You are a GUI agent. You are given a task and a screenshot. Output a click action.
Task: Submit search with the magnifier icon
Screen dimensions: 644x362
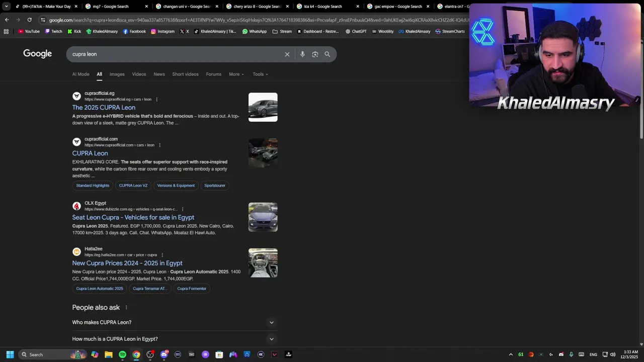(328, 54)
